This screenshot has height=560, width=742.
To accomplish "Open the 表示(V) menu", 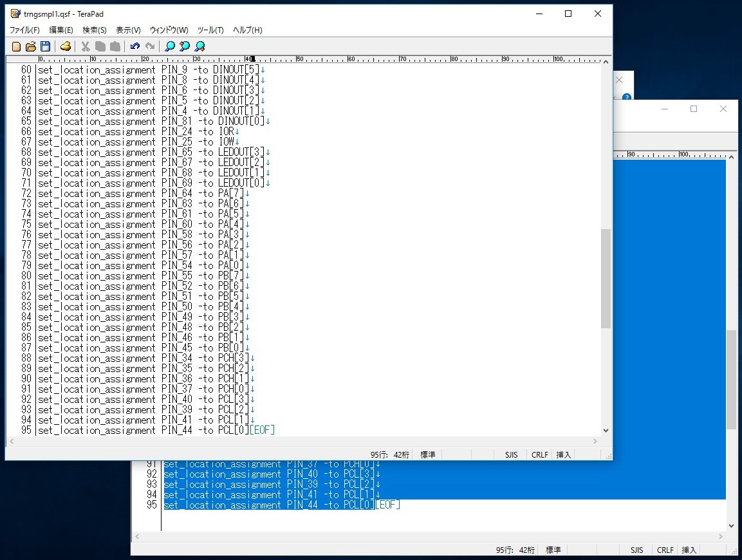I will [128, 30].
